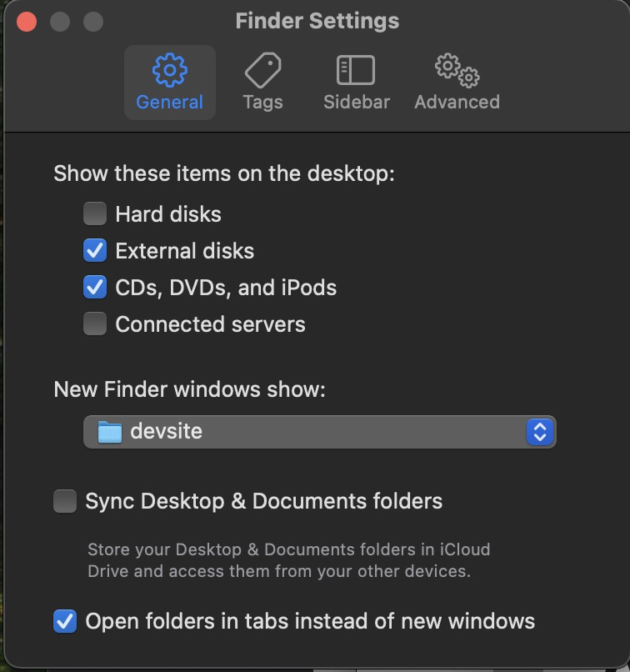The width and height of the screenshot is (630, 672).
Task: Click the minimize window button
Action: click(x=60, y=22)
